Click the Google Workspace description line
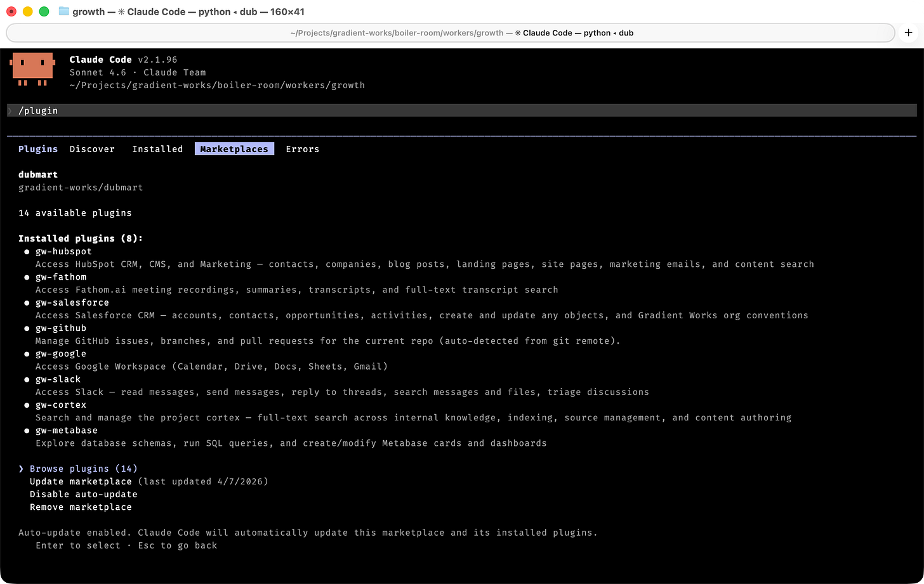The height and width of the screenshot is (584, 924). coord(211,366)
